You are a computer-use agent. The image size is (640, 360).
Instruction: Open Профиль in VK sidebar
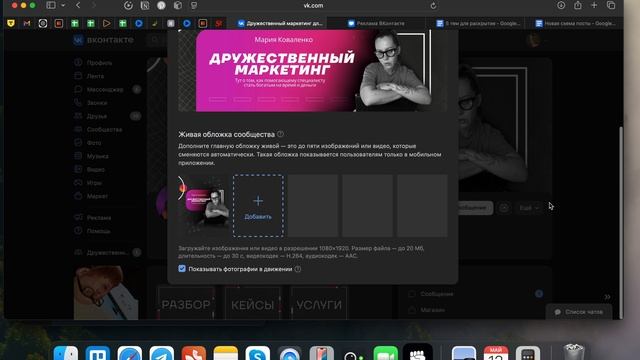point(99,63)
